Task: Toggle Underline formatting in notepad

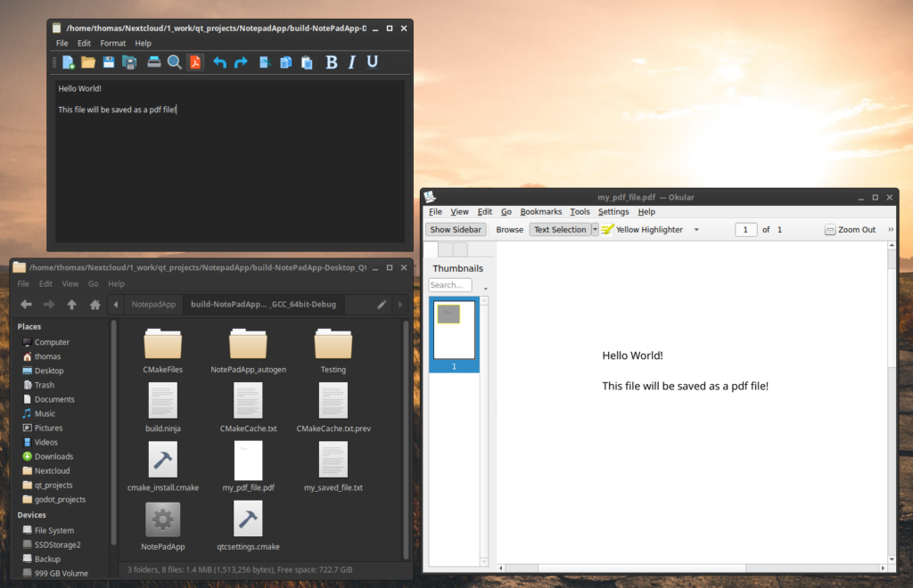Action: click(x=373, y=62)
